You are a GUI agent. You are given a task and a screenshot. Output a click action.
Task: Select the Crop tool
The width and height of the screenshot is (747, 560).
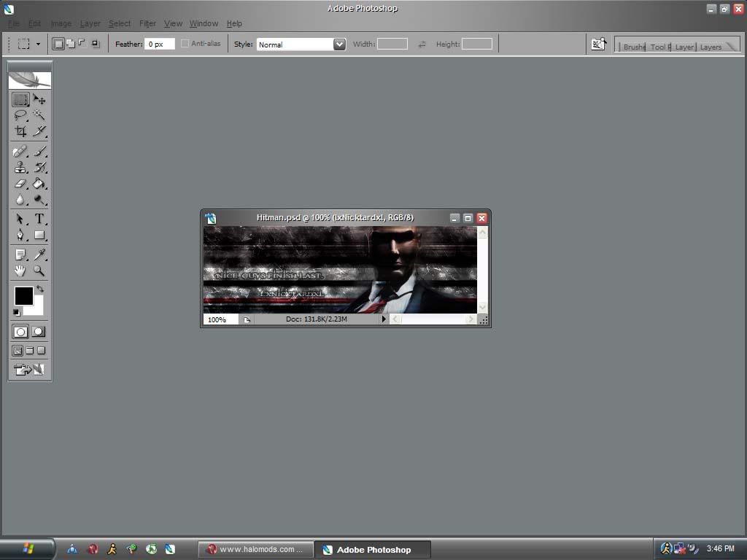coord(20,131)
